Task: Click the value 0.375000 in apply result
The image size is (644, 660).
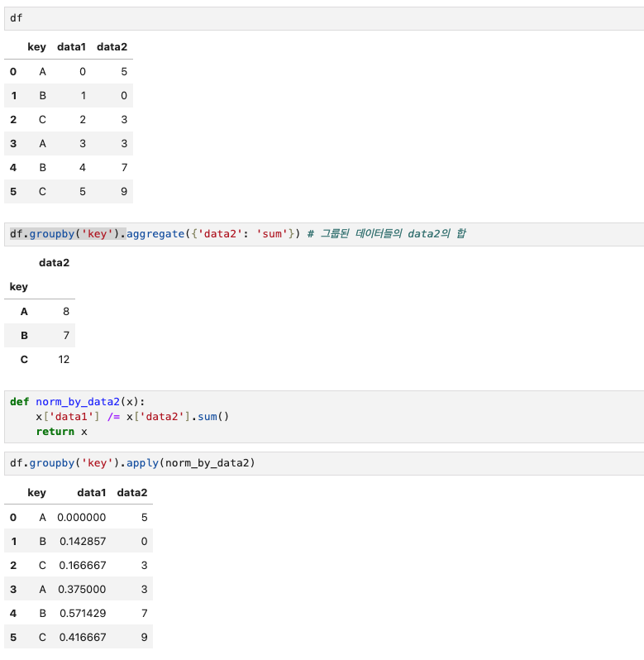Action: point(82,589)
